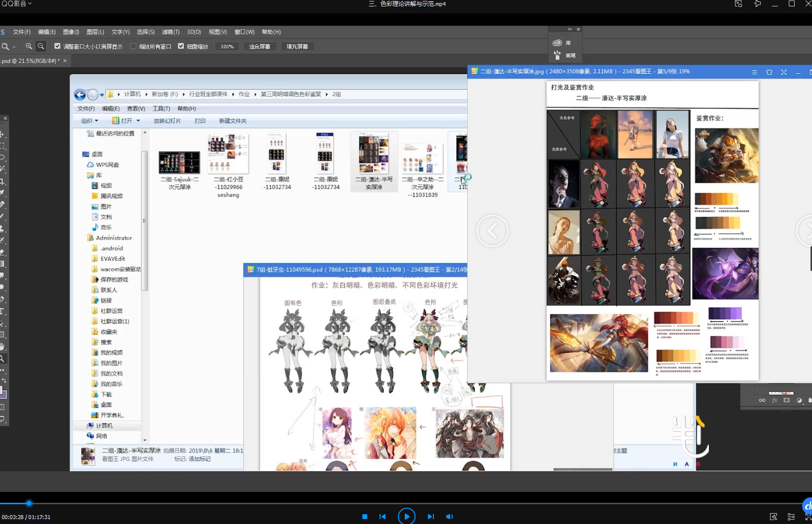Screen dimensions: 812x524
Task: Skip to next video track
Action: 430,517
